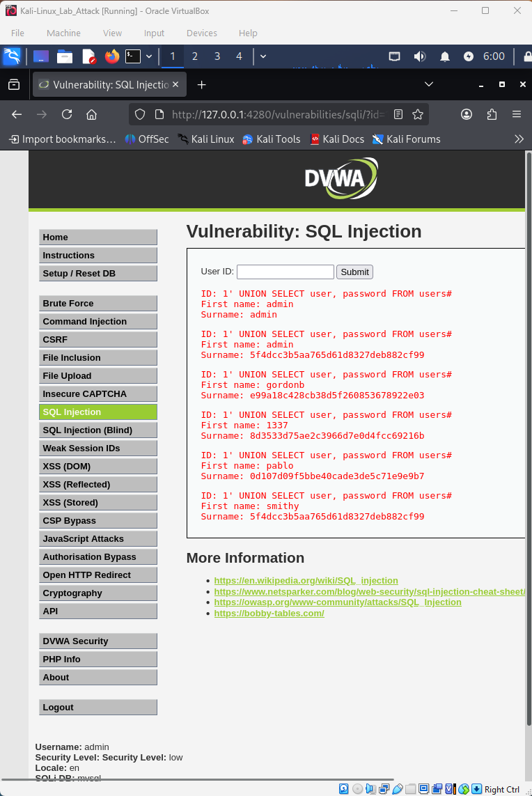Open the Kali Forums bookmark

(x=406, y=139)
